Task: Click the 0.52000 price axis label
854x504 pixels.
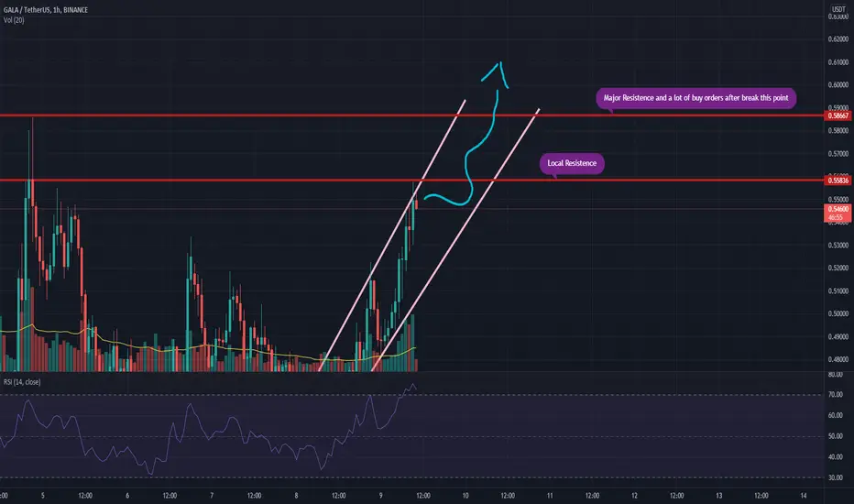Action: coord(838,268)
